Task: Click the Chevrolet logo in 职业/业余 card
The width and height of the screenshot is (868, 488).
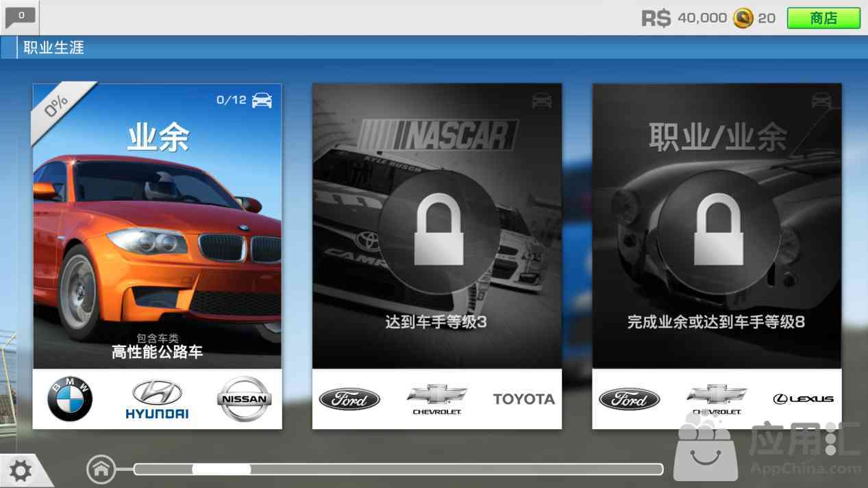Action: click(717, 400)
